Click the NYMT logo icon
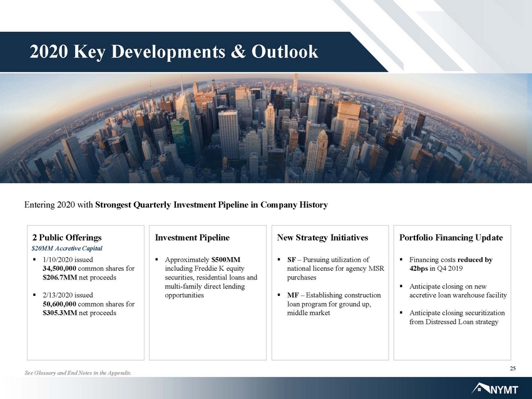This screenshot has height=399, width=532. [495, 389]
